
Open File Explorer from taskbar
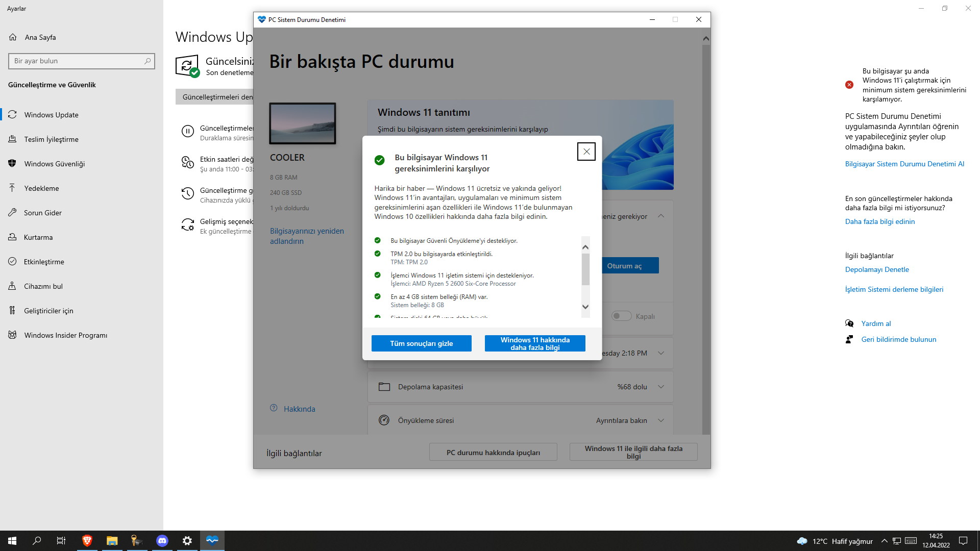(112, 541)
